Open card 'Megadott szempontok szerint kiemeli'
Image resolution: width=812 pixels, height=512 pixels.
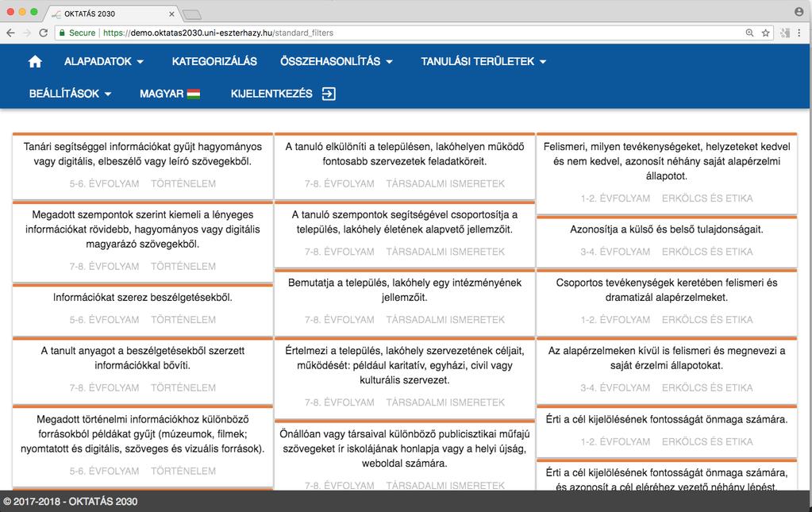pos(142,242)
